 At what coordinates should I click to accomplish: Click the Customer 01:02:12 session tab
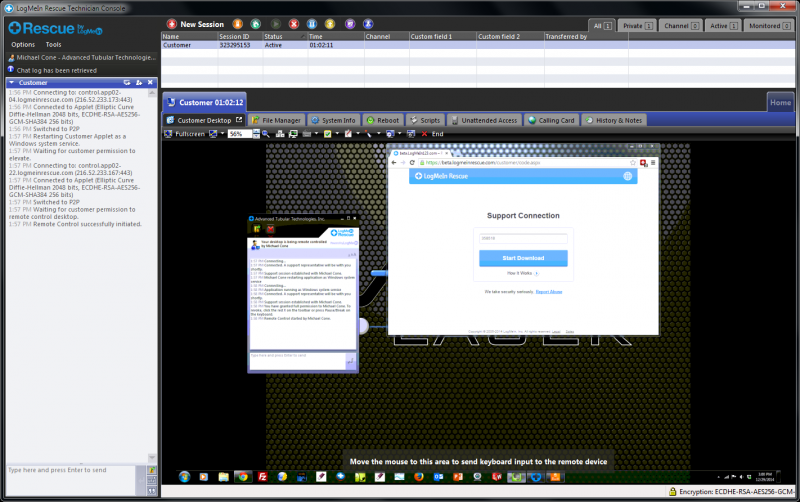click(x=205, y=102)
